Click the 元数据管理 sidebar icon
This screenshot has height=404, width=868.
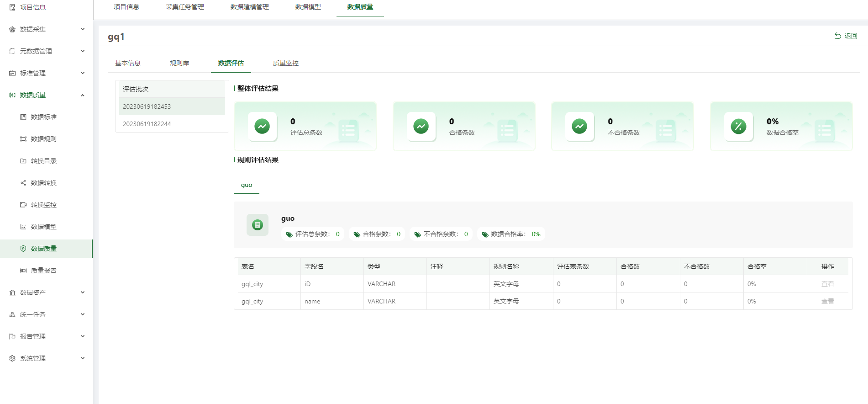[x=12, y=51]
